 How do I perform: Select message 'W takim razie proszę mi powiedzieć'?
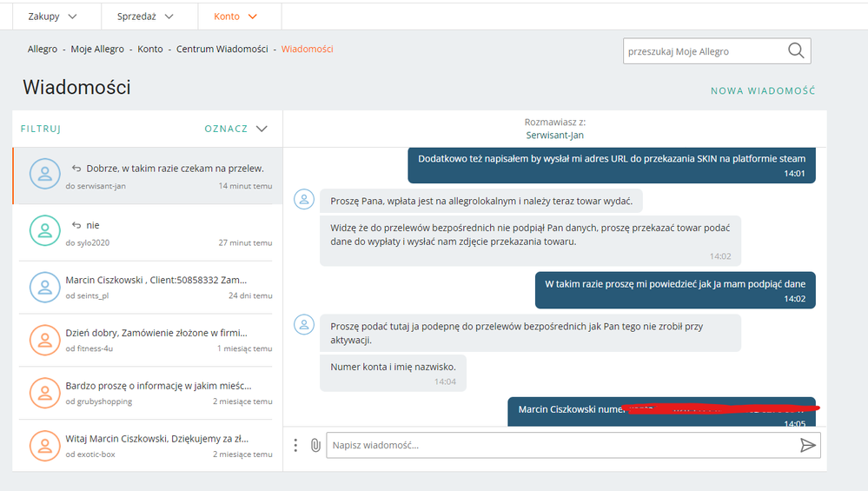(675, 290)
